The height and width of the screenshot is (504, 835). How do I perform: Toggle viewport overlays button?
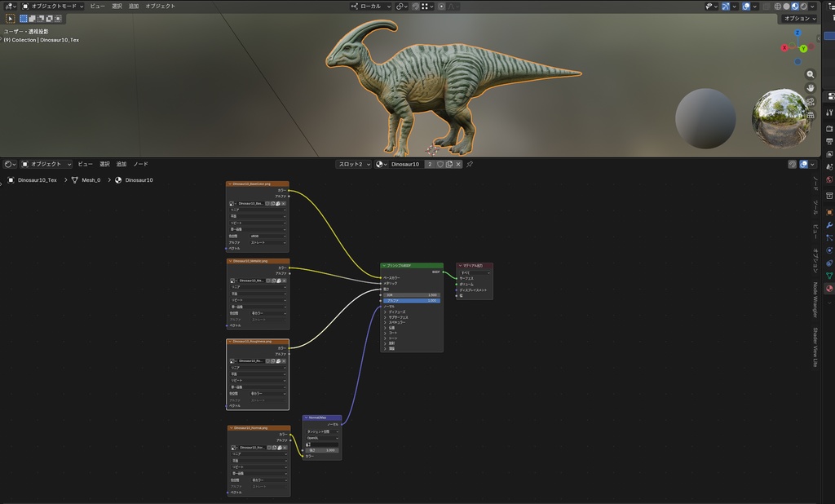[x=746, y=7]
